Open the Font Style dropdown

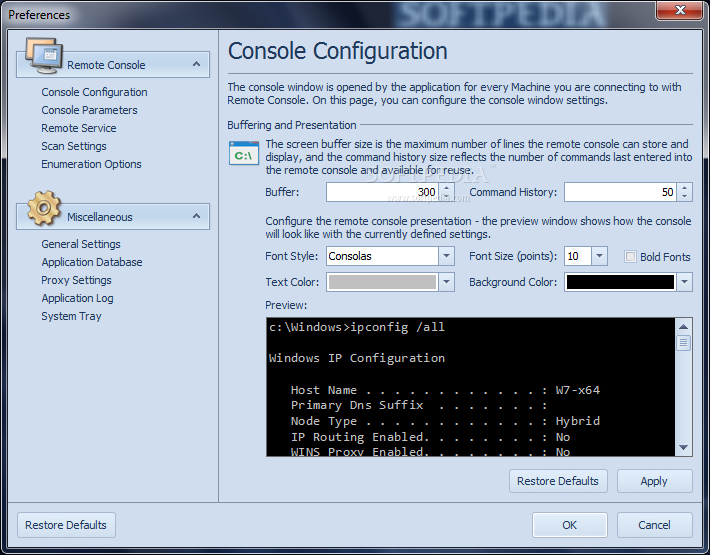(x=446, y=256)
